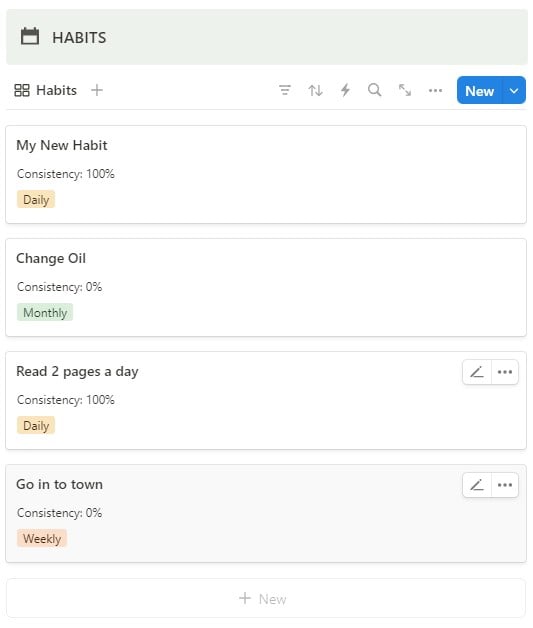
Task: Open automations via the lightning bolt icon
Action: pos(345,90)
